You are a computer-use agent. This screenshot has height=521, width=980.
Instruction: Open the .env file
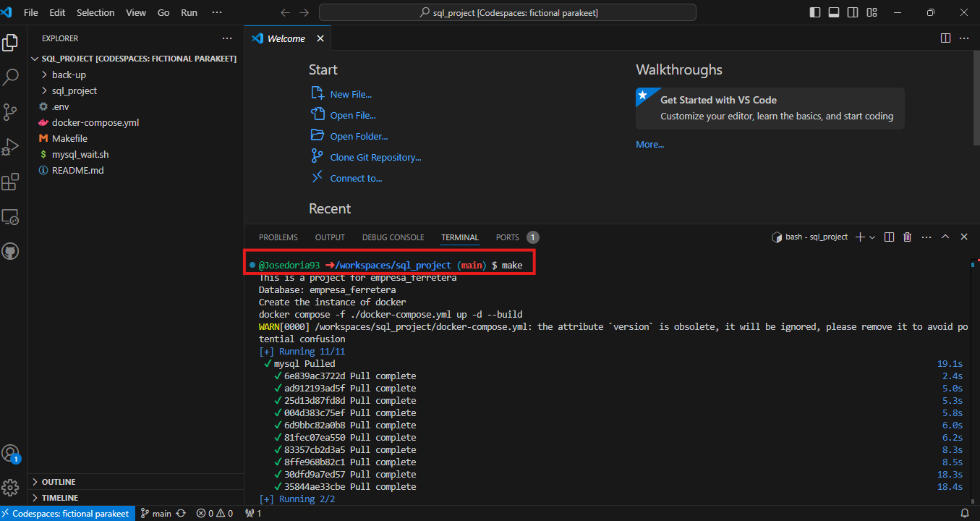(x=136, y=106)
